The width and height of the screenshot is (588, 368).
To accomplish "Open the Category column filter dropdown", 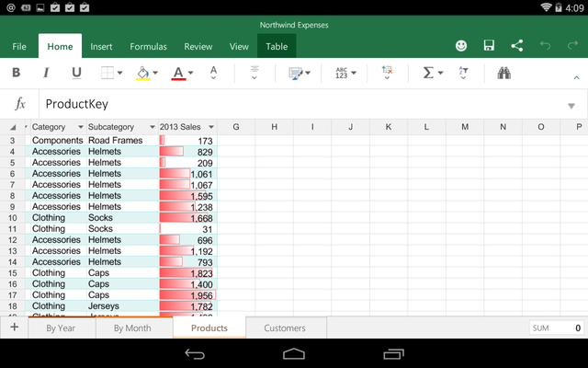I will click(x=80, y=127).
